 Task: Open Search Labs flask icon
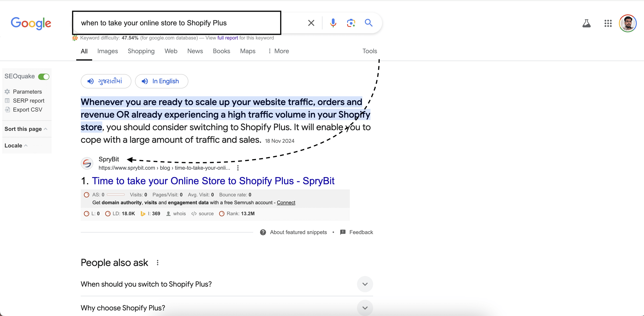(586, 24)
